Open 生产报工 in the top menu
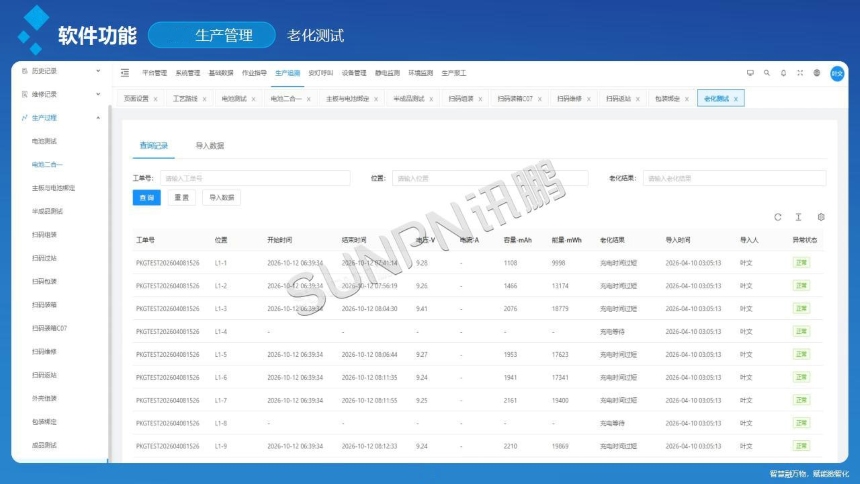This screenshot has width=860, height=484. pyautogui.click(x=454, y=73)
